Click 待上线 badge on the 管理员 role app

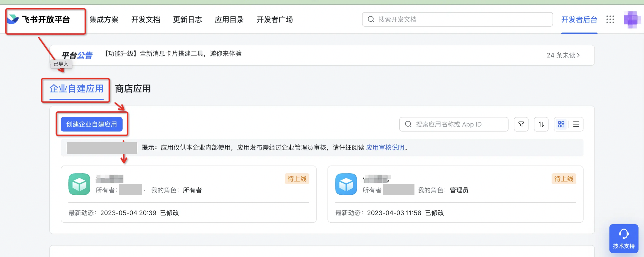click(x=564, y=179)
